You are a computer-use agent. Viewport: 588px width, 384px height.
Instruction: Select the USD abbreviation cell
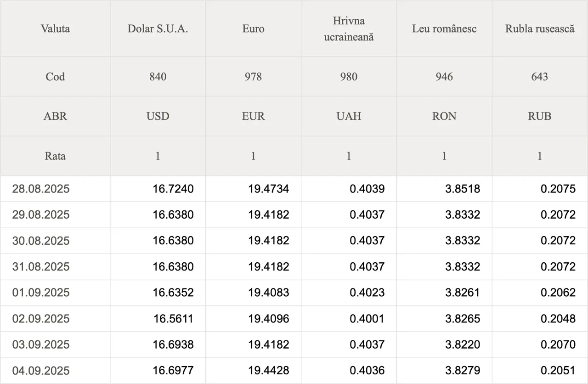click(158, 116)
